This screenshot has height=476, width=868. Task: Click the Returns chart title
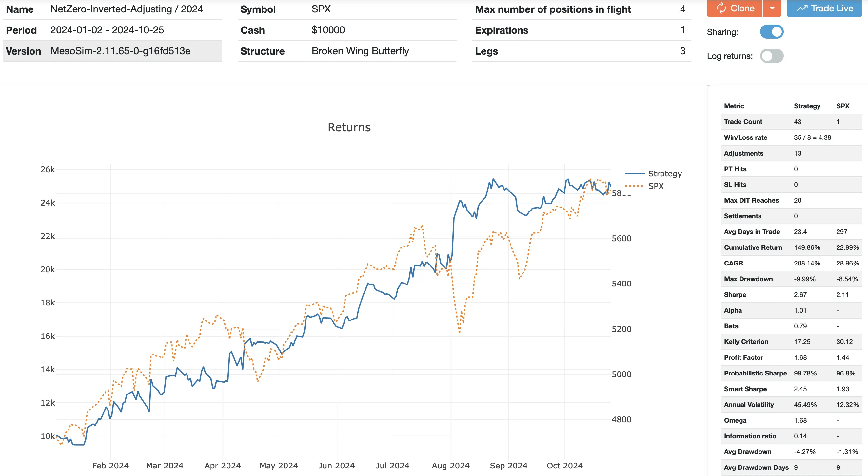(x=349, y=127)
